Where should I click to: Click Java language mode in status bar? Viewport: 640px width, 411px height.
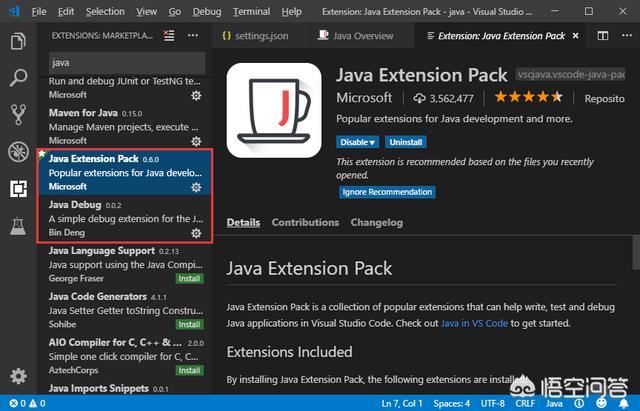tap(554, 404)
